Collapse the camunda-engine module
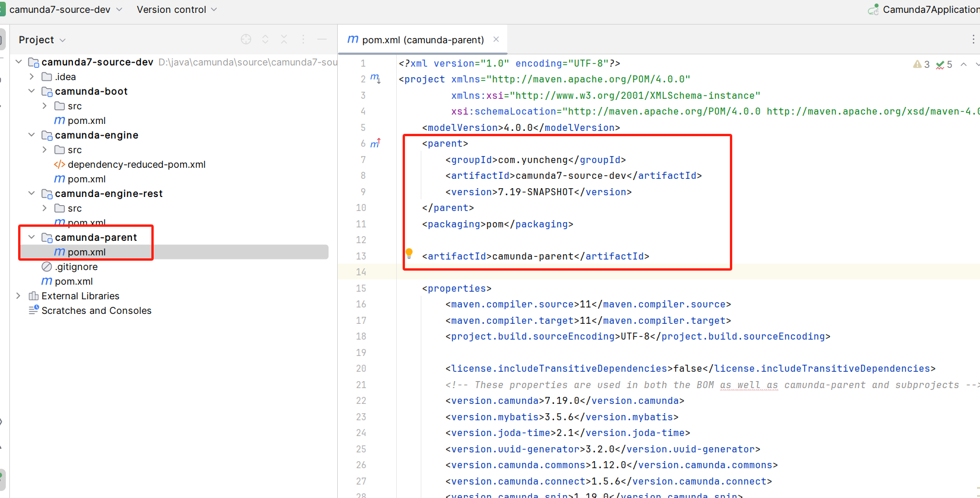This screenshot has height=498, width=980. (x=32, y=135)
